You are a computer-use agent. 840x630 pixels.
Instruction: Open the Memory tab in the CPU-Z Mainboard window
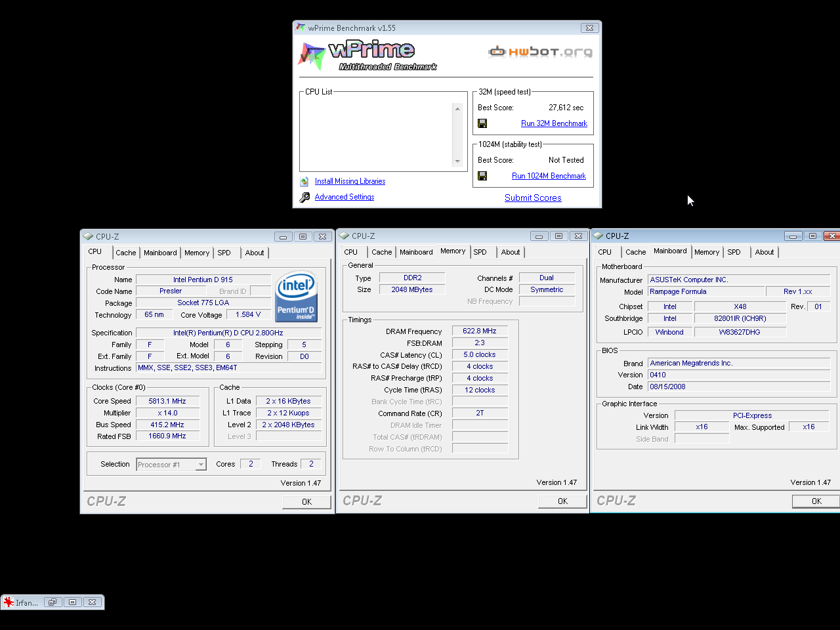[x=707, y=252]
